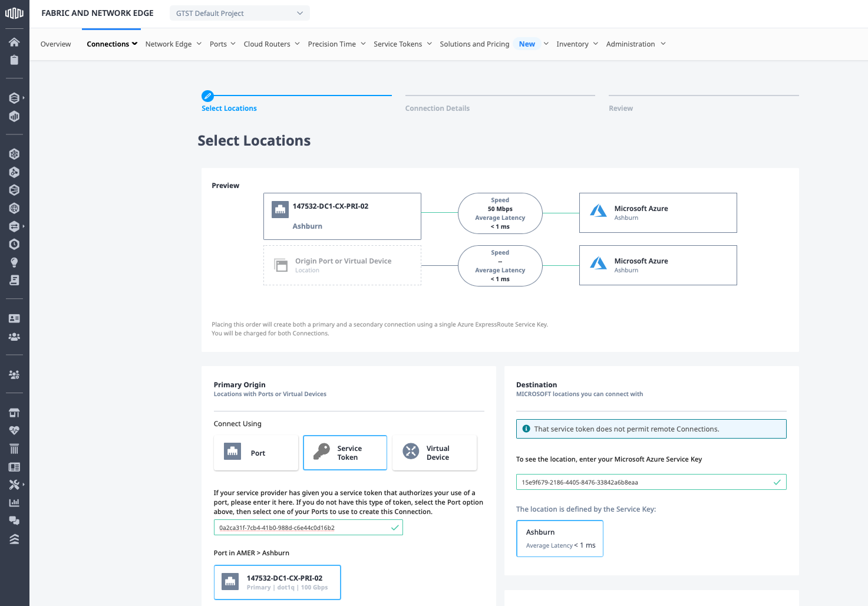The width and height of the screenshot is (868, 606).
Task: Click the primary Microsoft Azure Ashburn preview box
Action: 658,213
